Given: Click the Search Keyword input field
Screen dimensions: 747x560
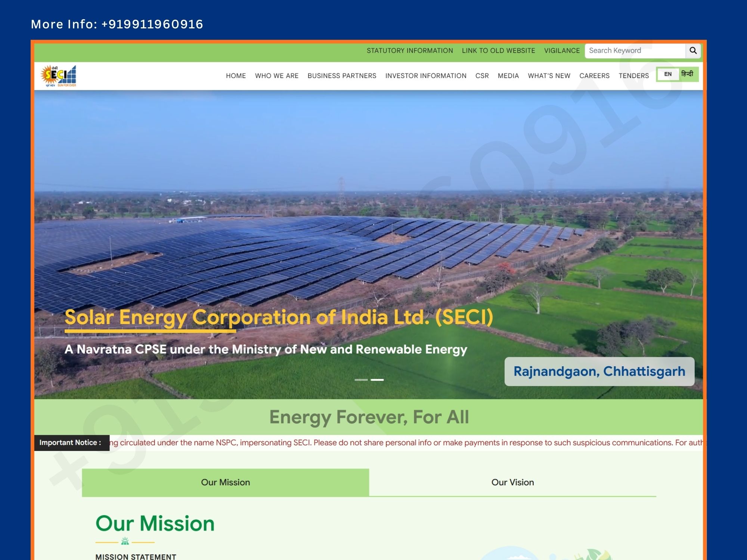Looking at the screenshot, I should point(635,51).
